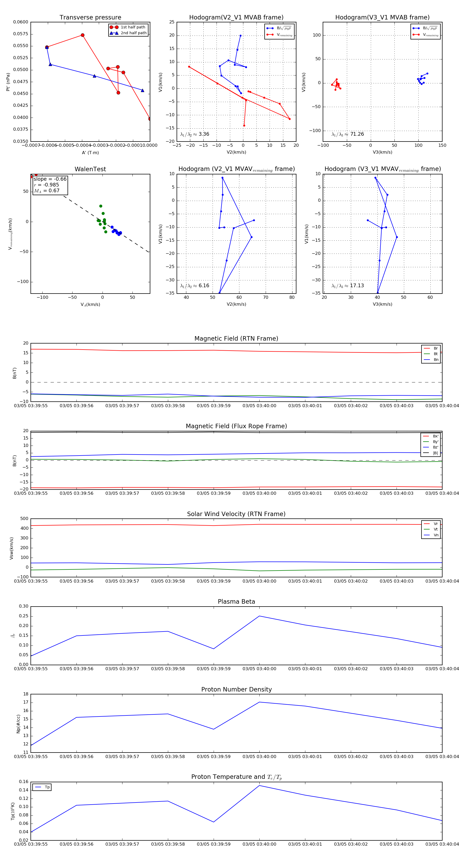Select the "Magnetic Field (Flux Rope Frame)" title
The width and height of the screenshot is (473, 868).
click(x=236, y=426)
